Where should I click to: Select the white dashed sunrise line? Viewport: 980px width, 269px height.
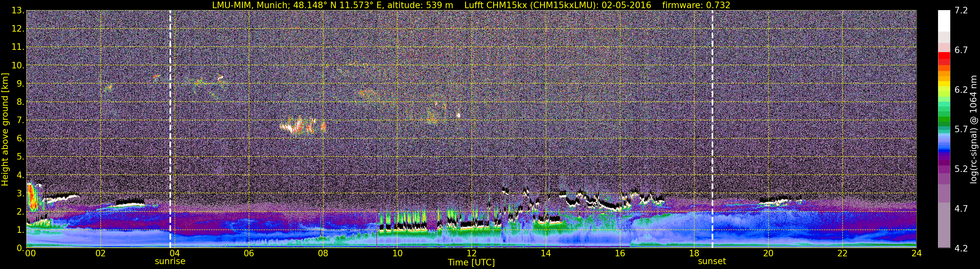pyautogui.click(x=170, y=129)
